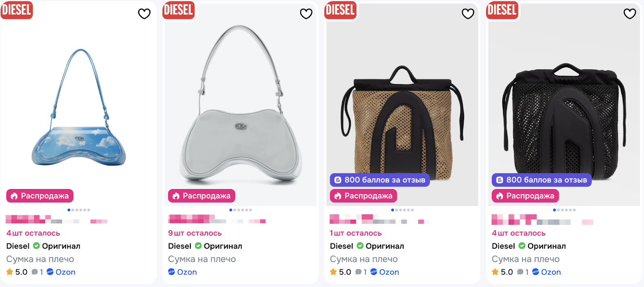Click the image carousel dots under silver bag
This screenshot has width=644, height=287.
point(241,210)
